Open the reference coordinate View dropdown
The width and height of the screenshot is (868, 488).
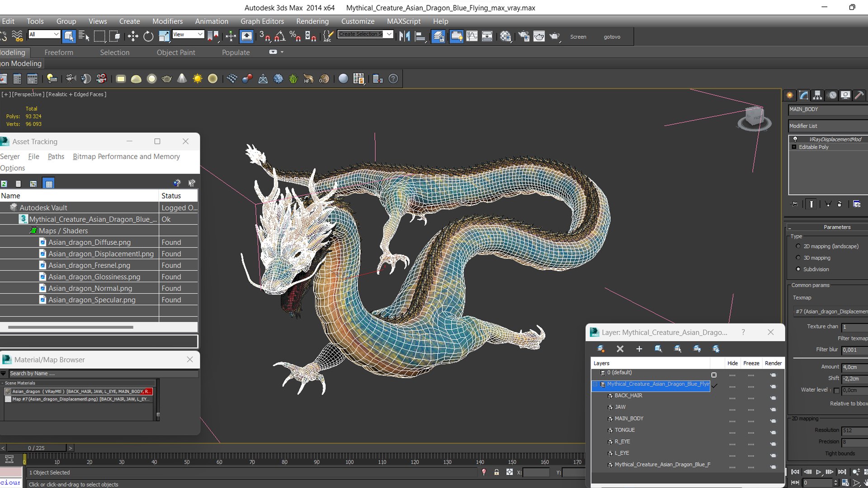point(188,34)
